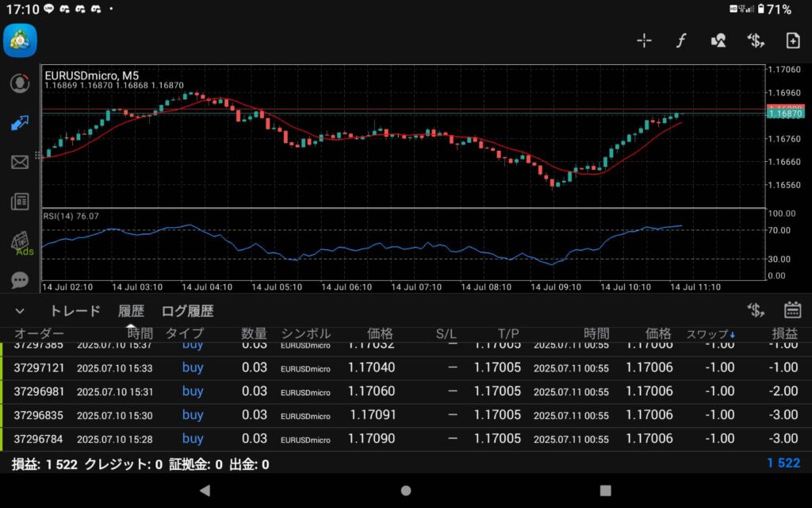Select the trade arrows icon in sidebar
The height and width of the screenshot is (508, 812).
pos(20,123)
